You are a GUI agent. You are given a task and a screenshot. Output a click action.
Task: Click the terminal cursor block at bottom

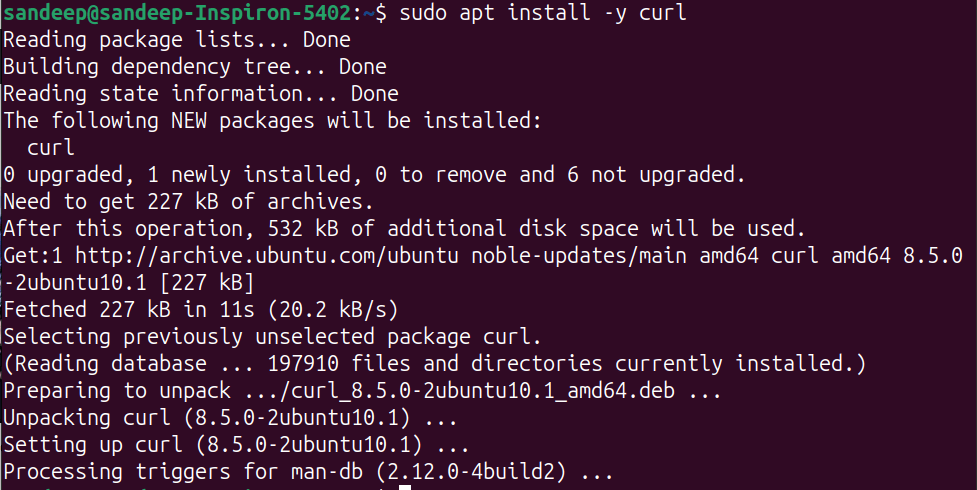coord(405,487)
